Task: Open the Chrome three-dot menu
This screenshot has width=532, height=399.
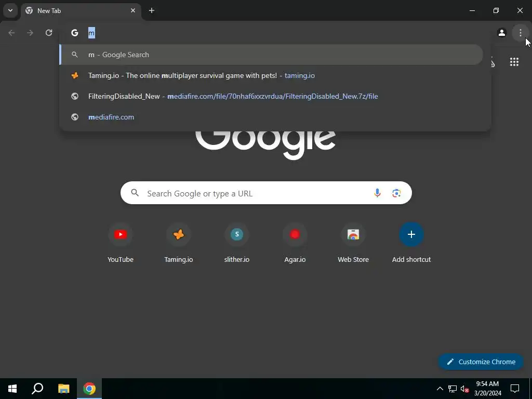Action: click(x=521, y=33)
